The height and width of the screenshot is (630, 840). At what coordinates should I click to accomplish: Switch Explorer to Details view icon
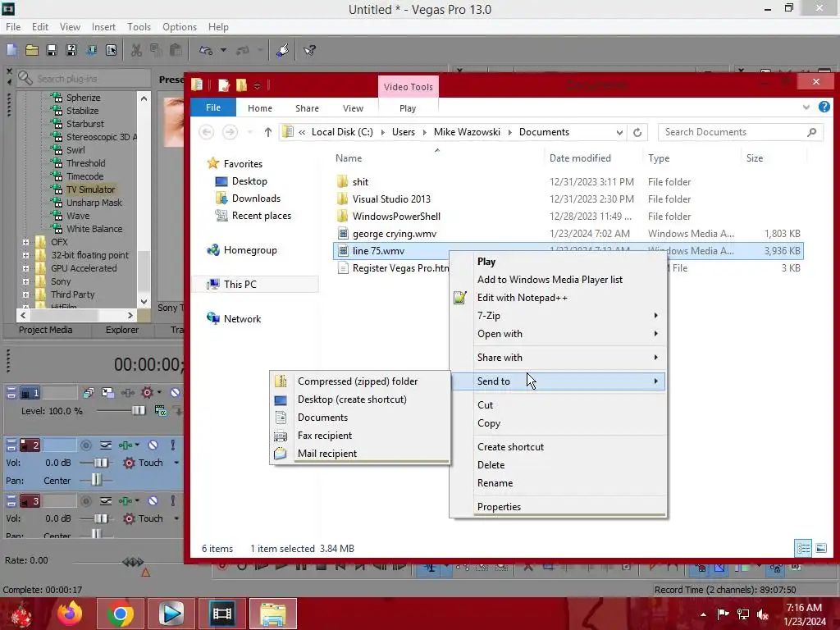point(804,548)
